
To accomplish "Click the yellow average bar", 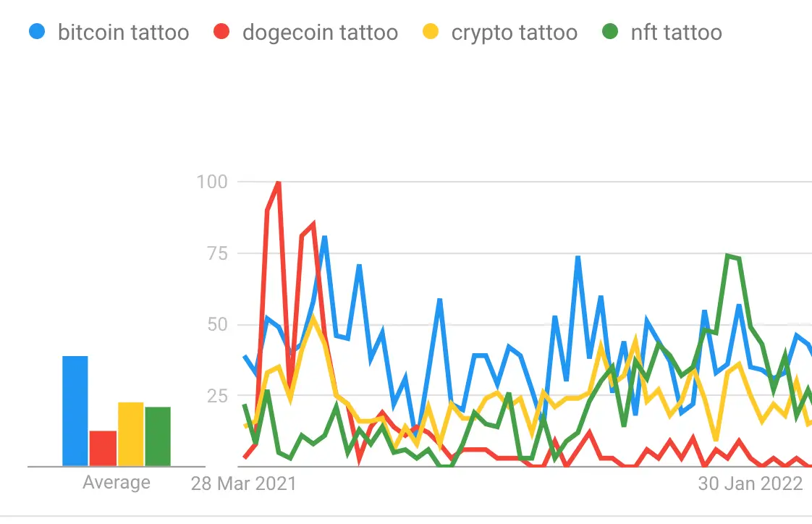I will click(130, 434).
